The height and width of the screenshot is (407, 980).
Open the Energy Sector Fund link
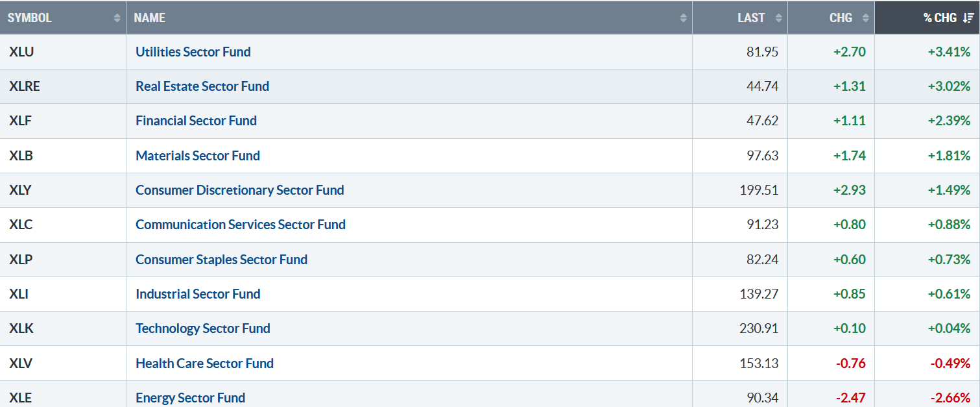pyautogui.click(x=191, y=398)
